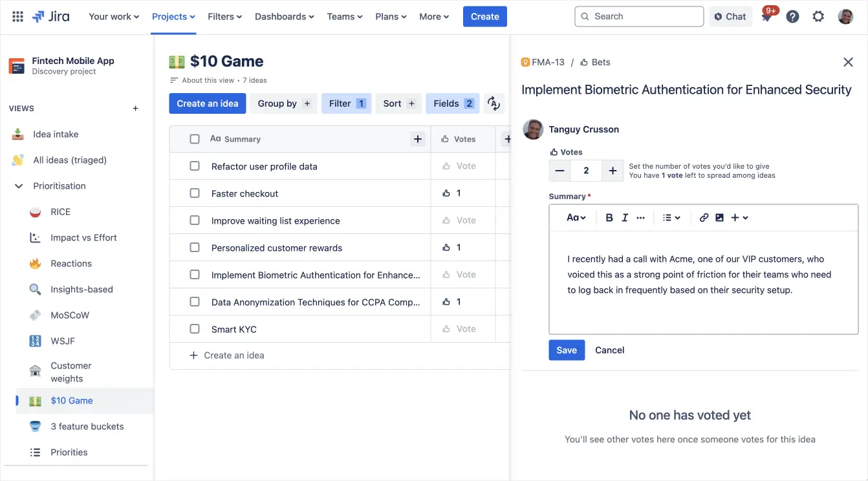Check Refactor user profile data row
Viewport: 868px width, 481px height.
click(195, 166)
